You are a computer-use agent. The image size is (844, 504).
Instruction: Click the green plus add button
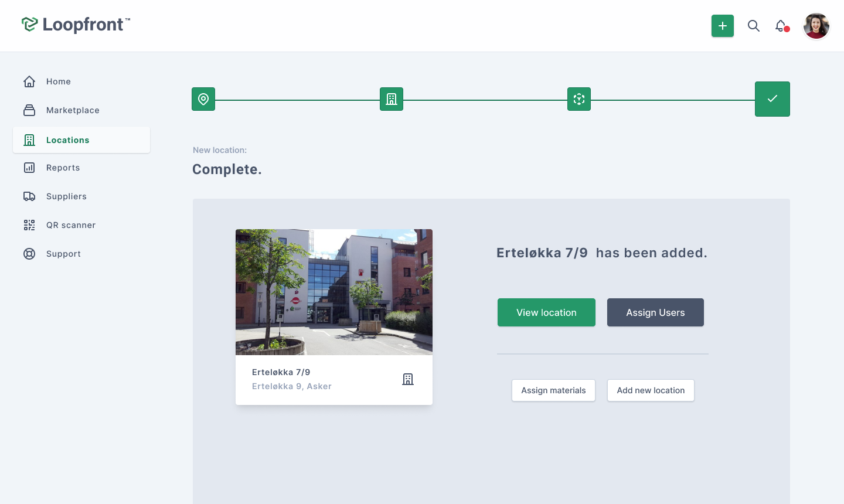[x=723, y=26]
